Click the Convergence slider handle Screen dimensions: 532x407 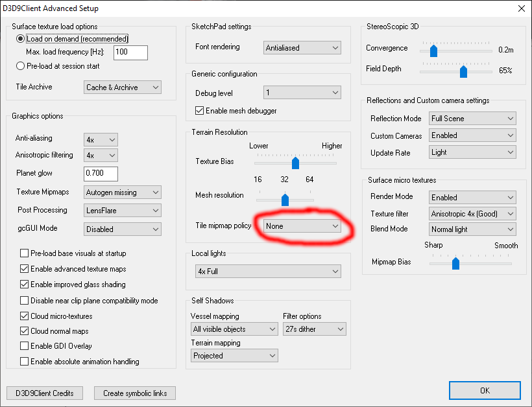(433, 51)
